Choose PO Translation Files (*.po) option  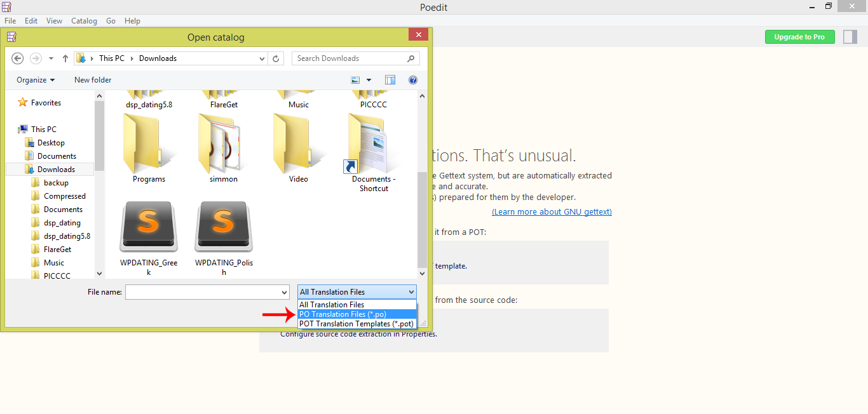[357, 314]
